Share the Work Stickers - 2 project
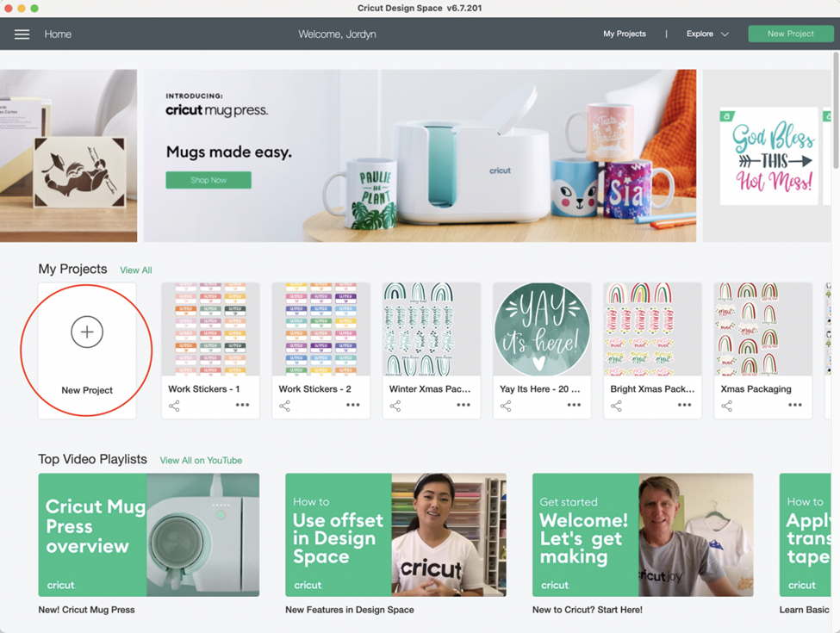This screenshot has height=633, width=840. coord(285,406)
